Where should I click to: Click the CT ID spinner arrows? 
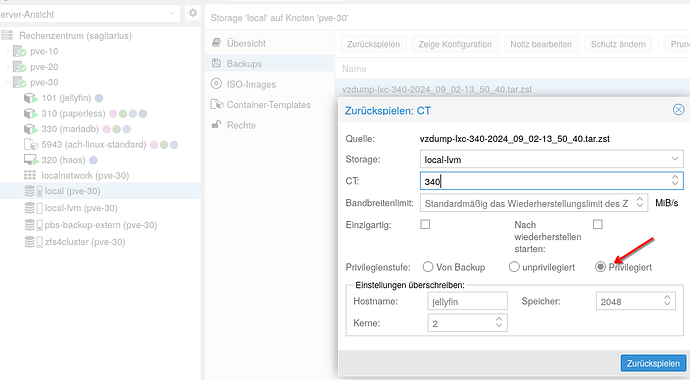(675, 180)
